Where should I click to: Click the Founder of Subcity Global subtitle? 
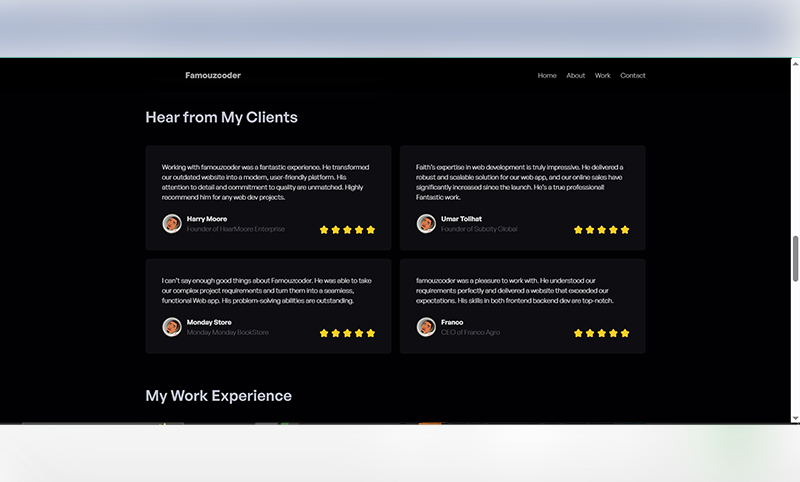point(479,229)
